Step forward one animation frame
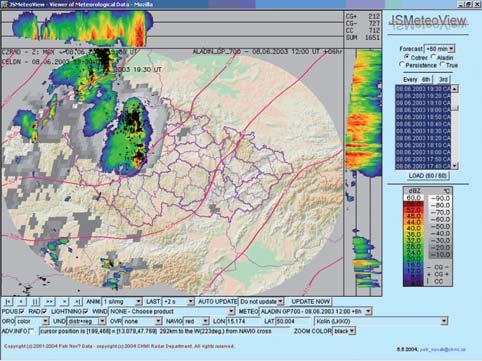The width and height of the screenshot is (482, 361). tap(64, 302)
